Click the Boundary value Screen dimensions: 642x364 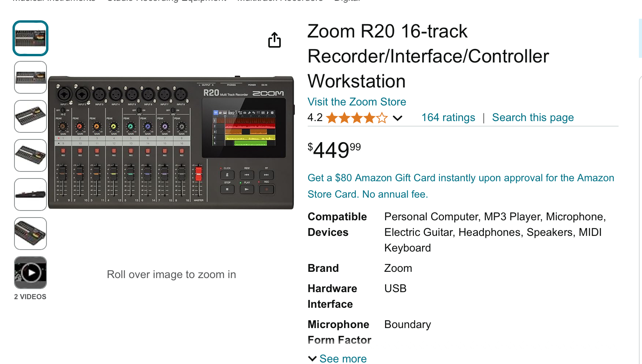tap(408, 325)
